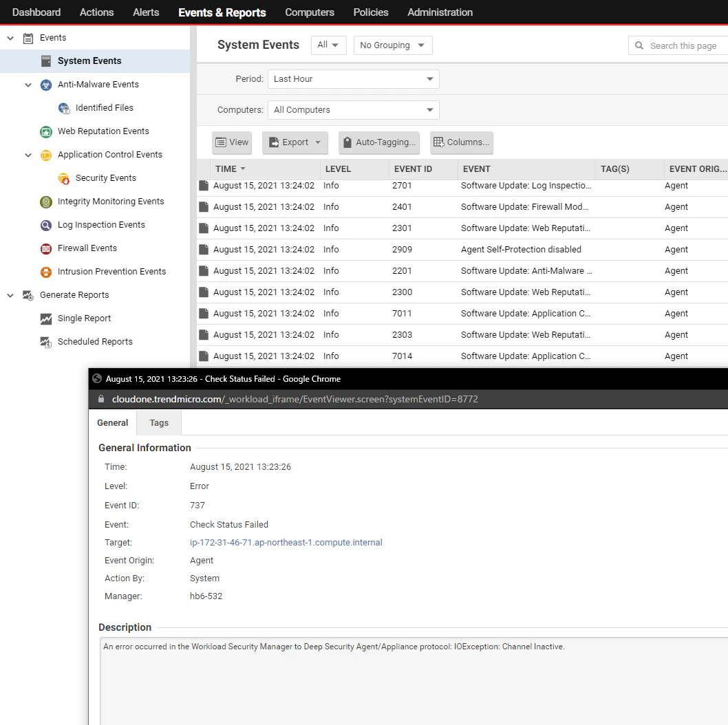Image resolution: width=728 pixels, height=725 pixels.
Task: Open the Policies menu
Action: (x=370, y=12)
